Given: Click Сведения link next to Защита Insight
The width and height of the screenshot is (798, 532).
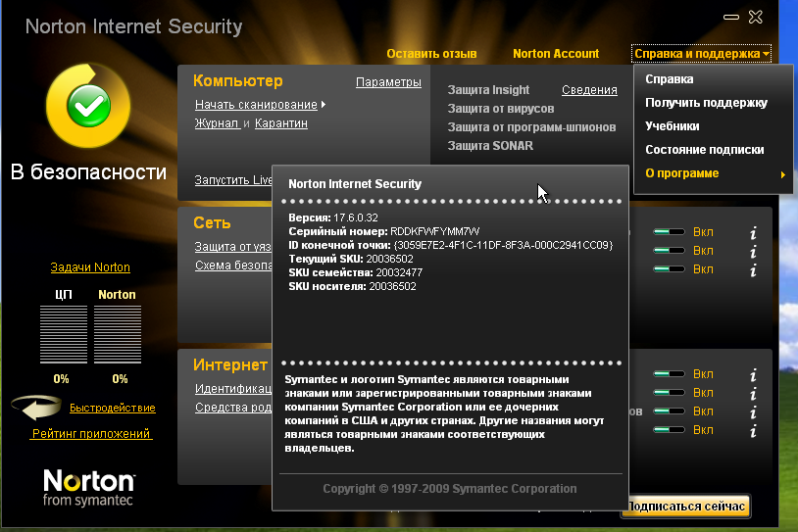Looking at the screenshot, I should click(589, 90).
